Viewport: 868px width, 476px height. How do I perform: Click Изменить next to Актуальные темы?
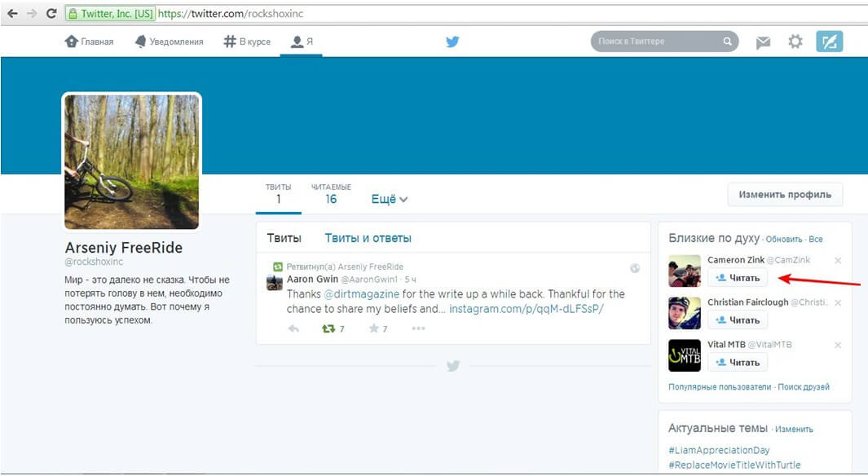794,429
